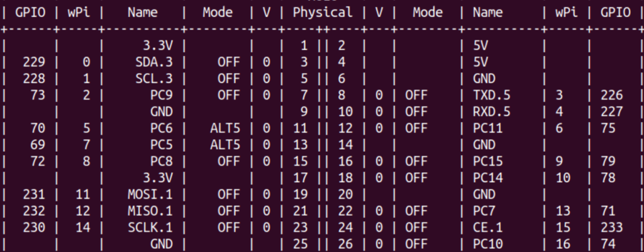Select the CE.1 pin name

(488, 227)
